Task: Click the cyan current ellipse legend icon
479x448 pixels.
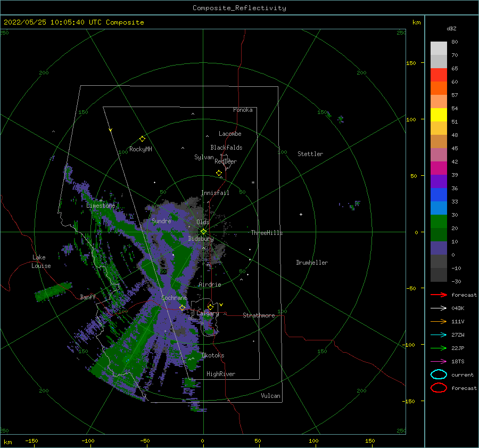Action: tap(439, 374)
